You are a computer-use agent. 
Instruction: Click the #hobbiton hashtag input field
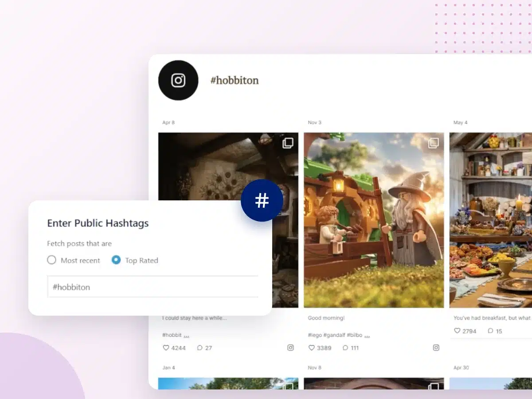pos(153,287)
